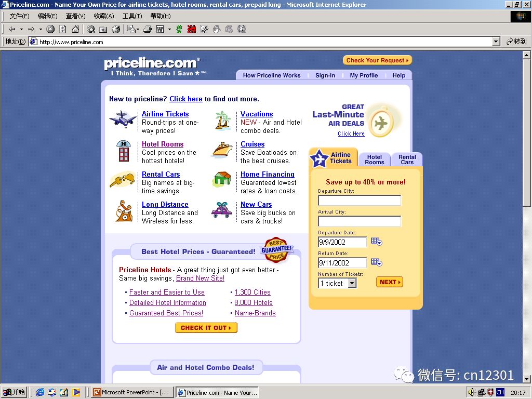Open the 查看(V) menu
The image size is (532, 399).
point(75,16)
